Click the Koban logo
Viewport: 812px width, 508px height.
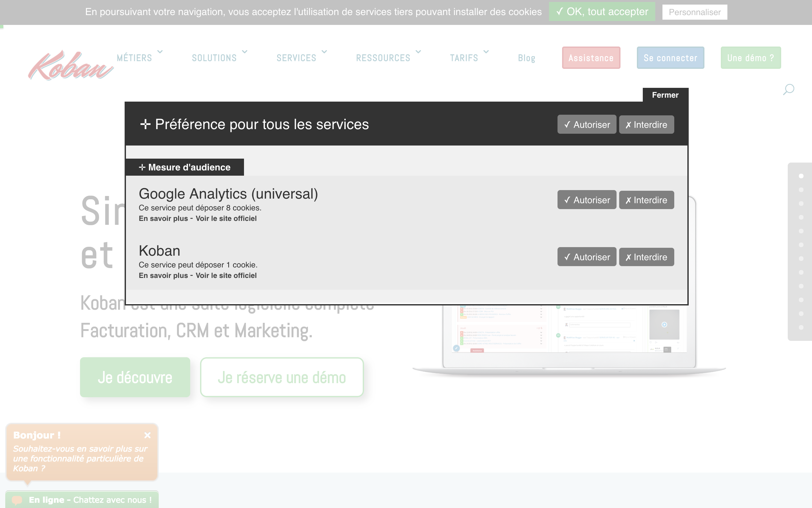point(70,66)
